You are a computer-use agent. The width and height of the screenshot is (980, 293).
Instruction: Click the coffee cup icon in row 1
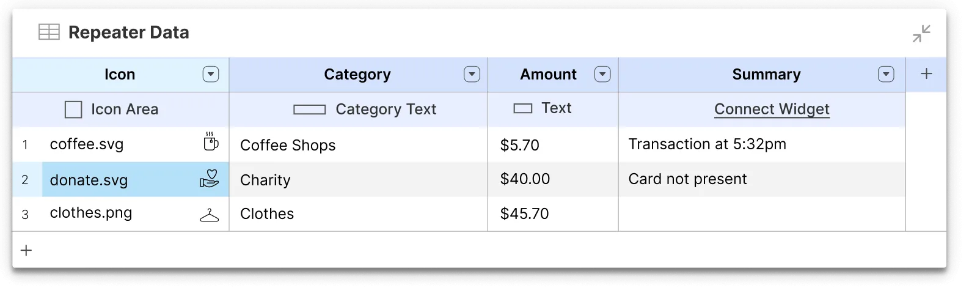click(210, 143)
